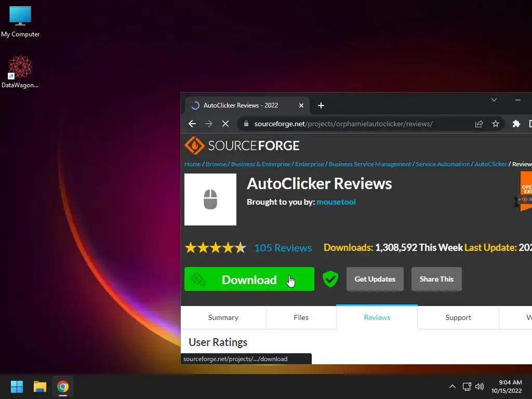This screenshot has width=532, height=399.
Task: Open the 105 Reviews link
Action: pyautogui.click(x=283, y=248)
